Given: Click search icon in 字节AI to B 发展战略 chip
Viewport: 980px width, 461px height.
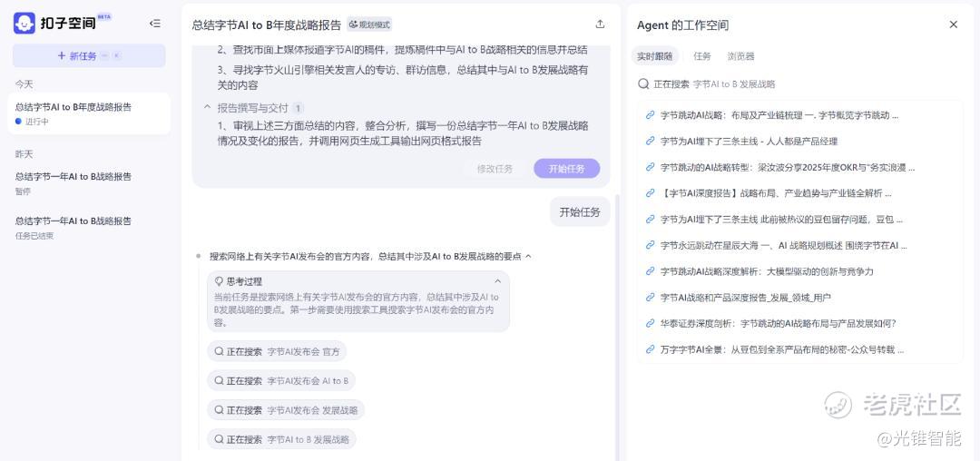Looking at the screenshot, I should (219, 440).
